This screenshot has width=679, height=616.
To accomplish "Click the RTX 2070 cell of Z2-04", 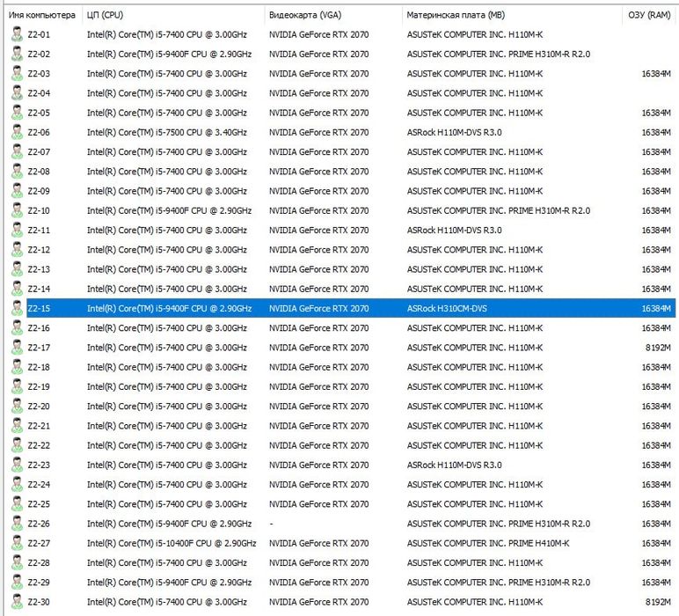I will (x=318, y=93).
